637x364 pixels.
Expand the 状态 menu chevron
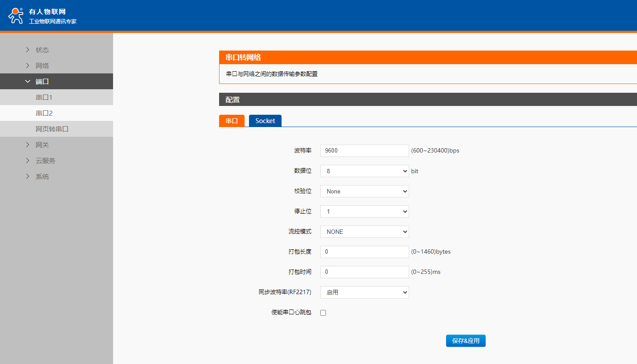[x=28, y=50]
